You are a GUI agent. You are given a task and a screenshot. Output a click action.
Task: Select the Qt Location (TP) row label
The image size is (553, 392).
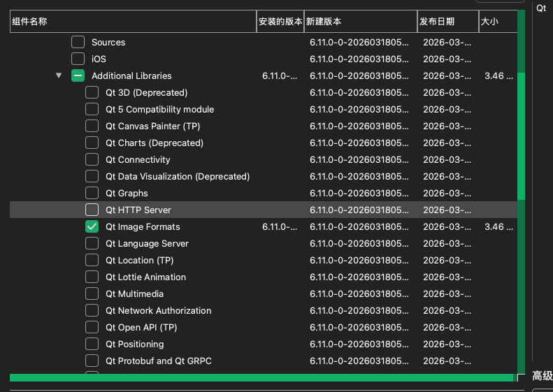pyautogui.click(x=140, y=261)
